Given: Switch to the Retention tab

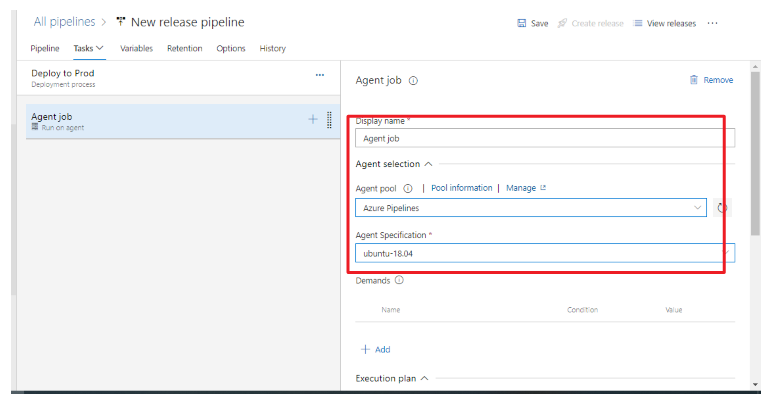Looking at the screenshot, I should coord(185,48).
